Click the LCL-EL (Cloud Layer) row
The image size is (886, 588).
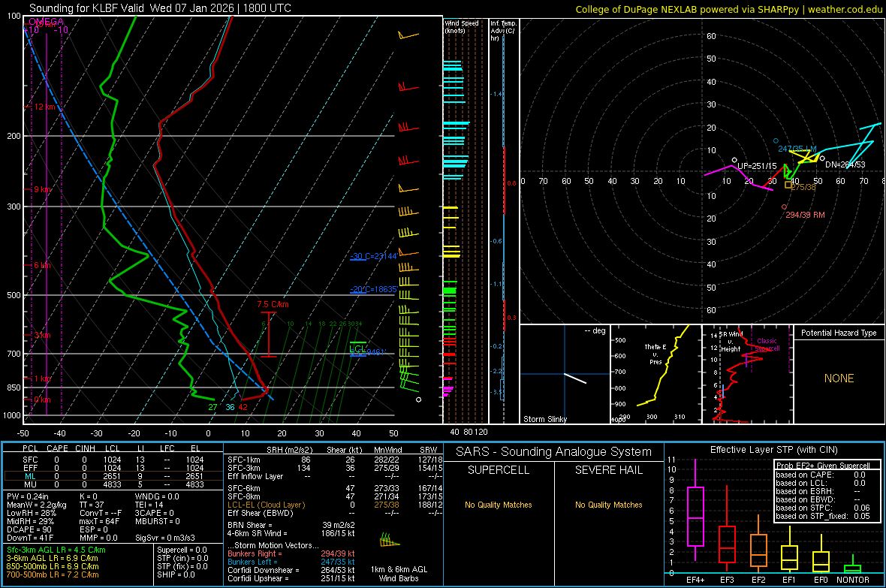click(335, 505)
